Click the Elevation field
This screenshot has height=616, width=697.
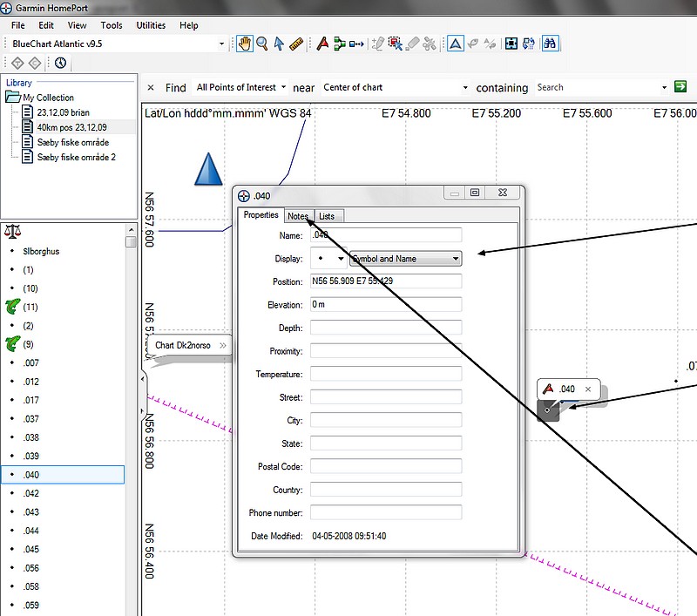coord(386,304)
